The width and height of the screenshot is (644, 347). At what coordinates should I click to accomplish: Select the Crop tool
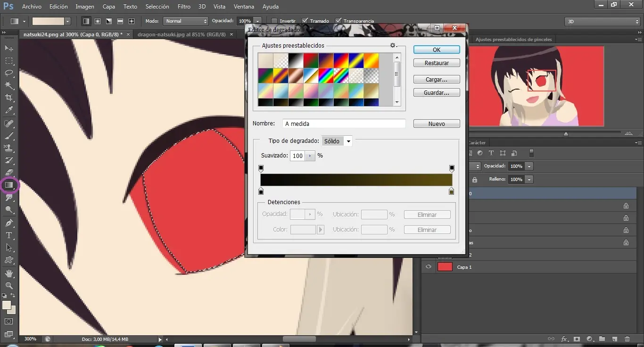tap(9, 98)
